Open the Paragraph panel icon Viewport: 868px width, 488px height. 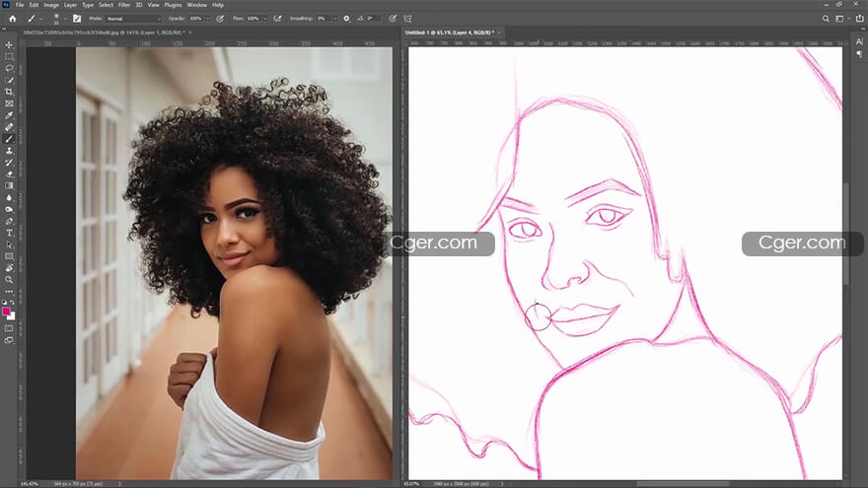(859, 54)
